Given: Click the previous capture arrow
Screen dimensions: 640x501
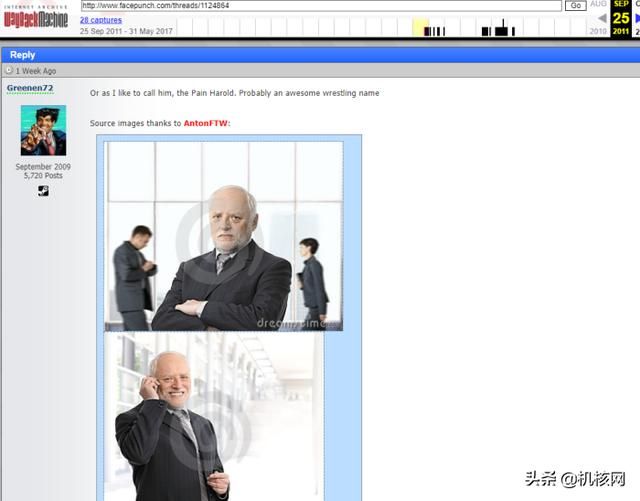Looking at the screenshot, I should [x=602, y=18].
